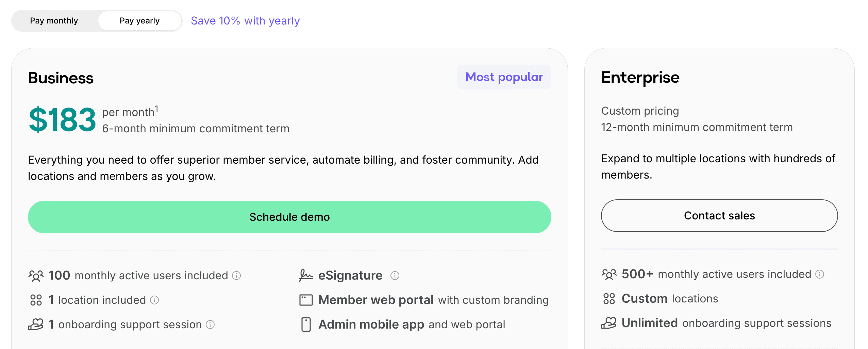Screen dimensions: 868x349
Task: Click the Business plan heading
Action: [x=61, y=78]
